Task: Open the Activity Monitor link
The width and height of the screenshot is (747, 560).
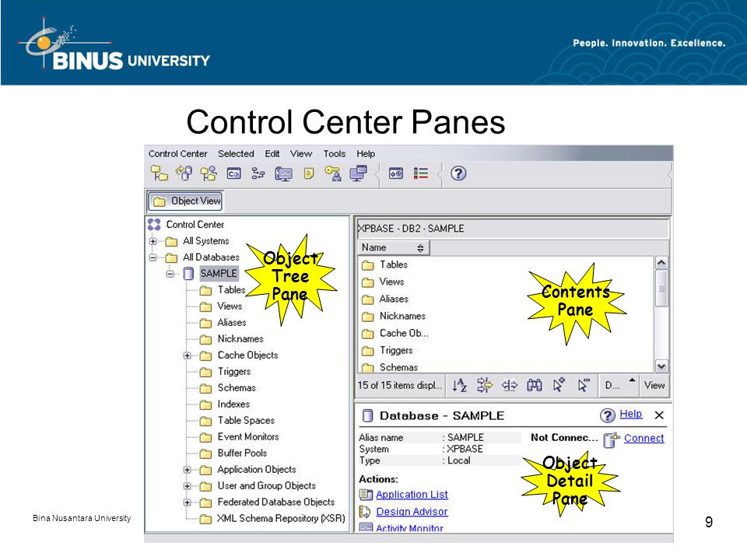Action: click(x=410, y=527)
